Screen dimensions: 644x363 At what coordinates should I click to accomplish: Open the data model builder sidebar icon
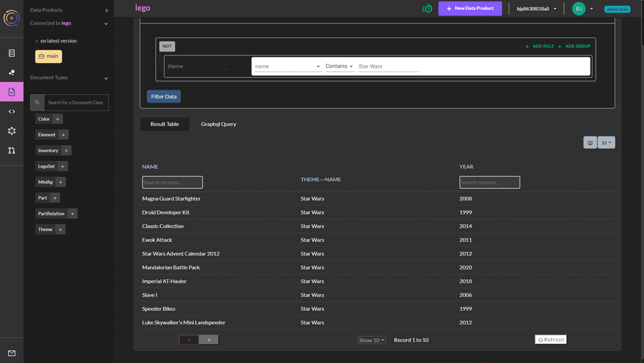[12, 72]
